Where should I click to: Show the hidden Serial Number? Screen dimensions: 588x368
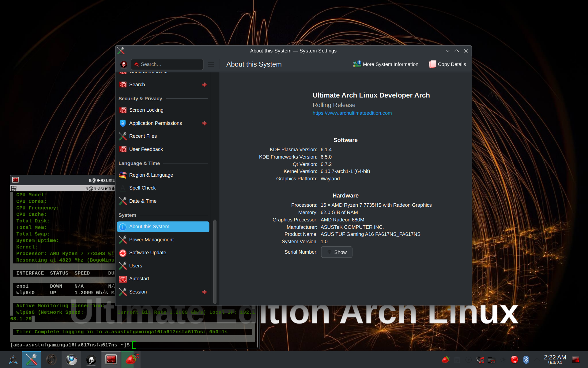coord(337,252)
